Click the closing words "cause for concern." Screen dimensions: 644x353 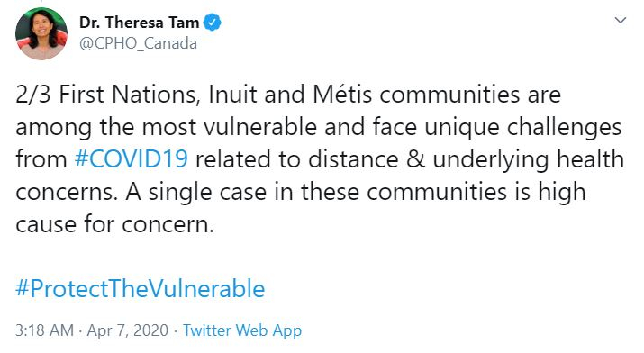pyautogui.click(x=115, y=224)
